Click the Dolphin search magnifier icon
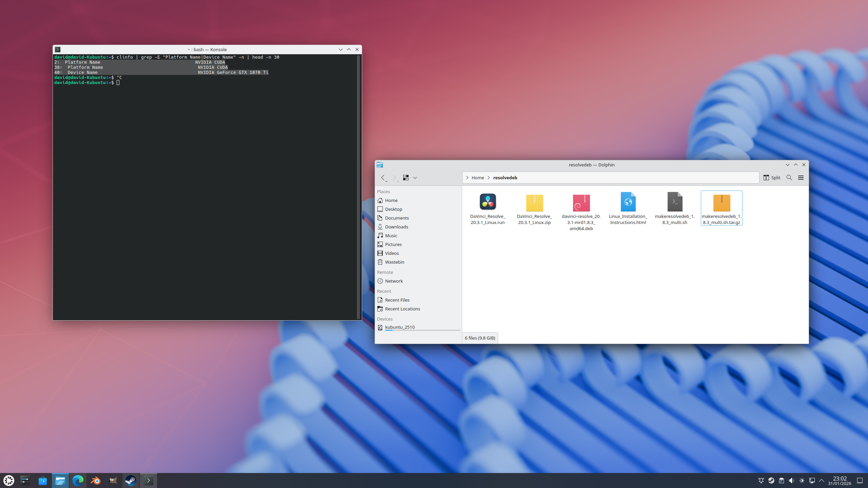This screenshot has width=868, height=488. click(789, 178)
